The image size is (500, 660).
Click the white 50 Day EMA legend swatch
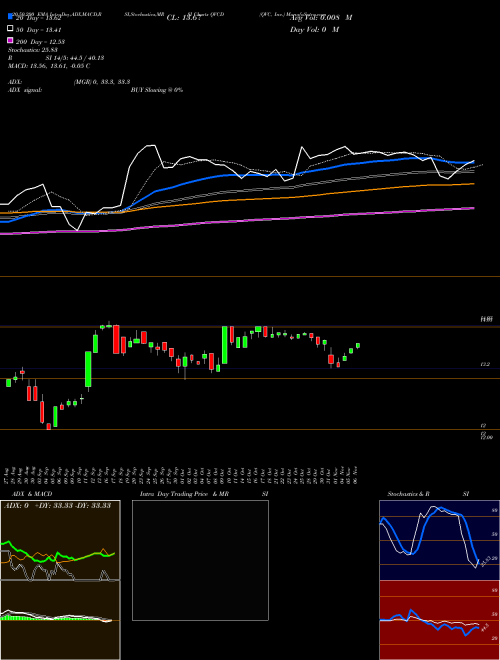pos(11,29)
